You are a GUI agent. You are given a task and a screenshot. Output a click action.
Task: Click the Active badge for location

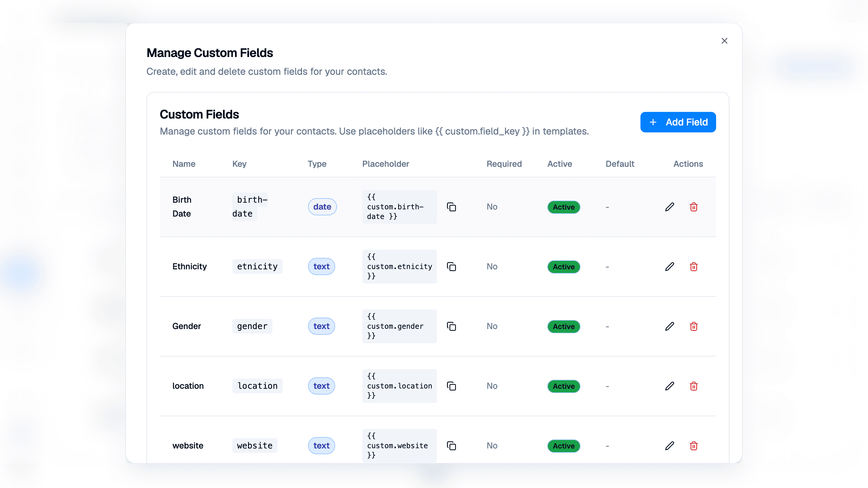point(563,386)
